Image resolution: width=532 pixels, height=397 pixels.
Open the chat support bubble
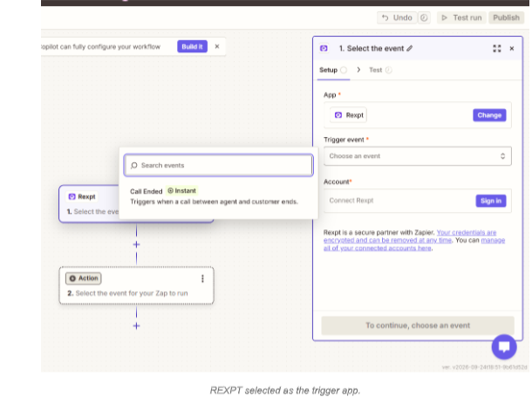pyautogui.click(x=504, y=346)
